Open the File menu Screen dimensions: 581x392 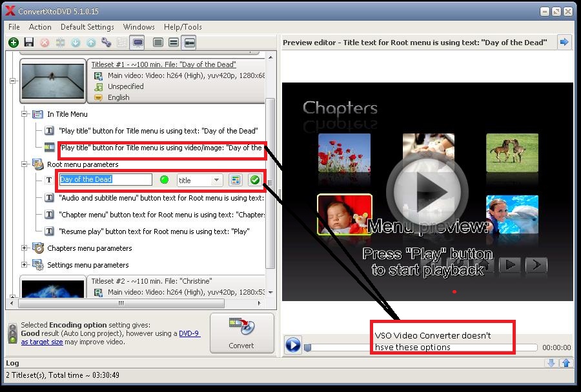(x=14, y=27)
